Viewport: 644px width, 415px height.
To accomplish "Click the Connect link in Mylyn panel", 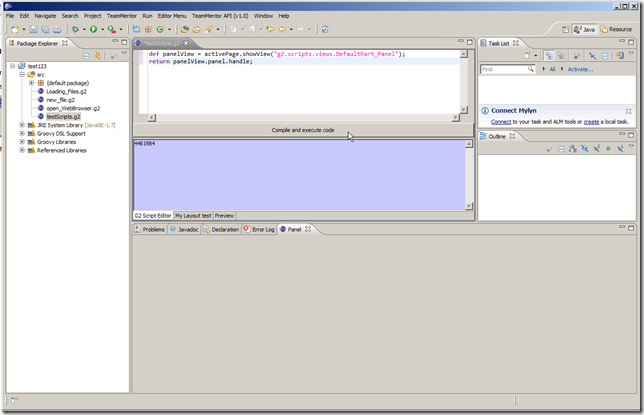I will [x=501, y=121].
